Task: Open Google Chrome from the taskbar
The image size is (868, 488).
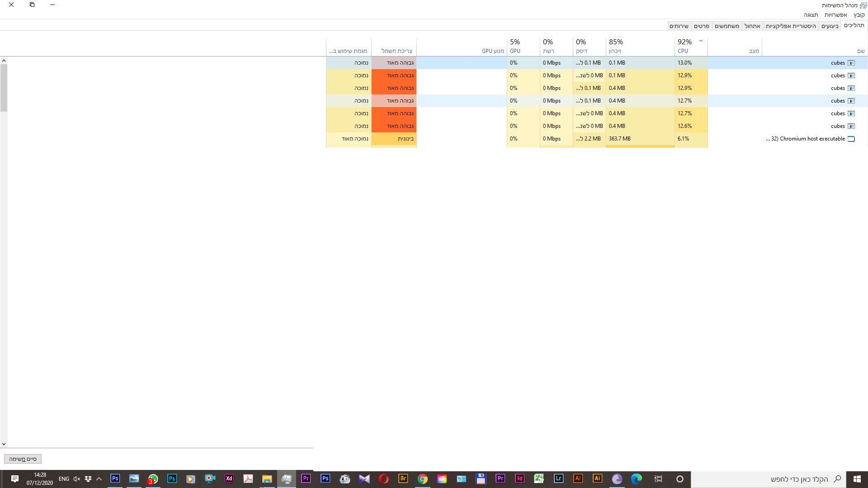Action: click(422, 479)
